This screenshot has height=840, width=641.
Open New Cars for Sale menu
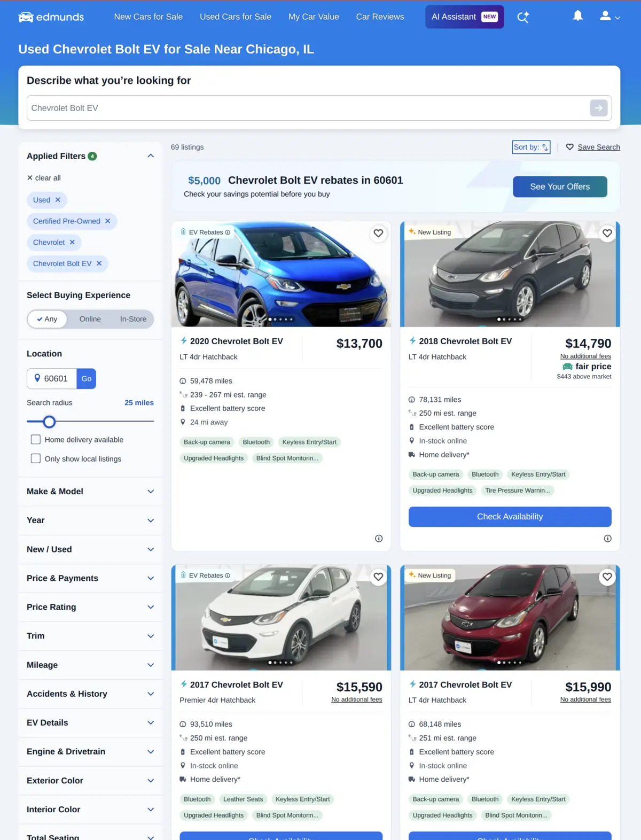click(x=148, y=17)
